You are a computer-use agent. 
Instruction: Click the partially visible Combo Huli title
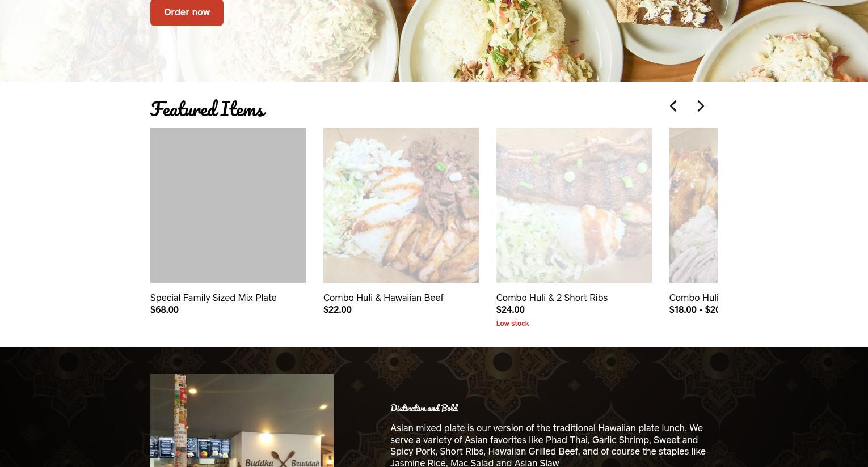click(x=694, y=298)
